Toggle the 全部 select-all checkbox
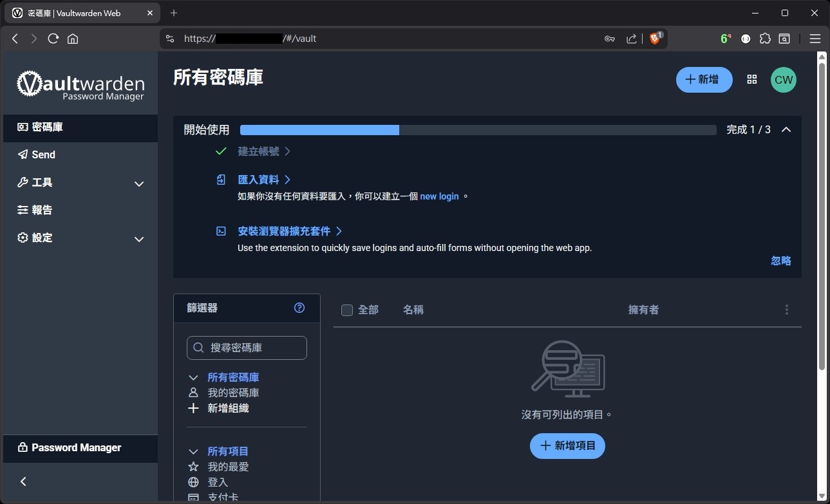The height and width of the screenshot is (504, 830). point(347,310)
